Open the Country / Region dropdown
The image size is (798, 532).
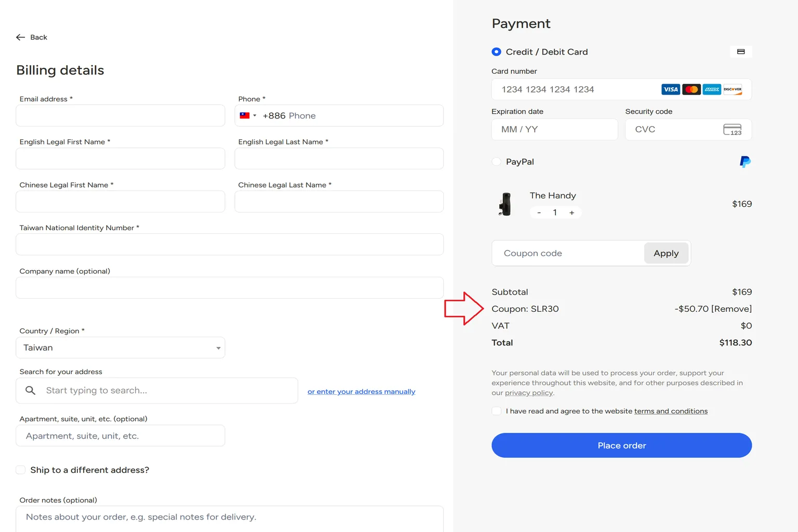pyautogui.click(x=121, y=348)
